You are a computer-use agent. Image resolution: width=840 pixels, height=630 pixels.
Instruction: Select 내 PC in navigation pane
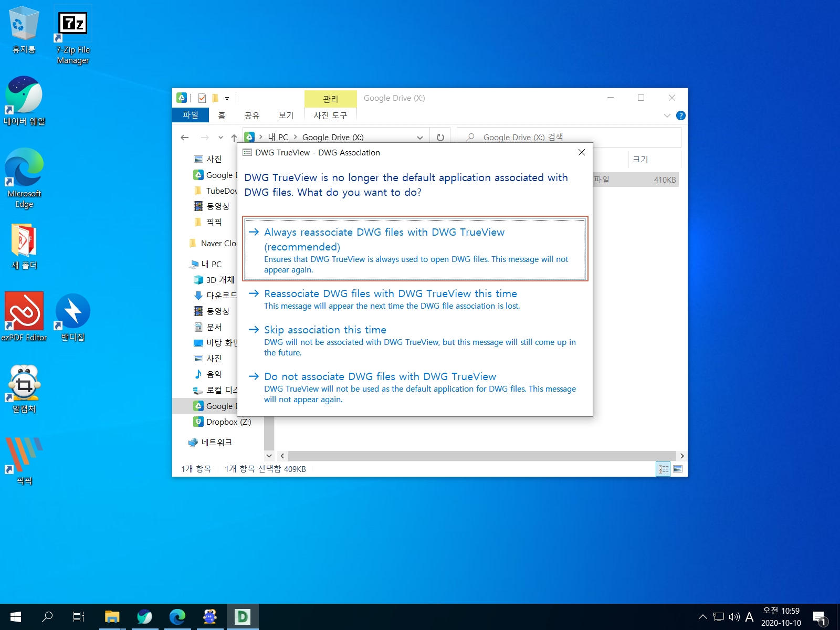206,264
